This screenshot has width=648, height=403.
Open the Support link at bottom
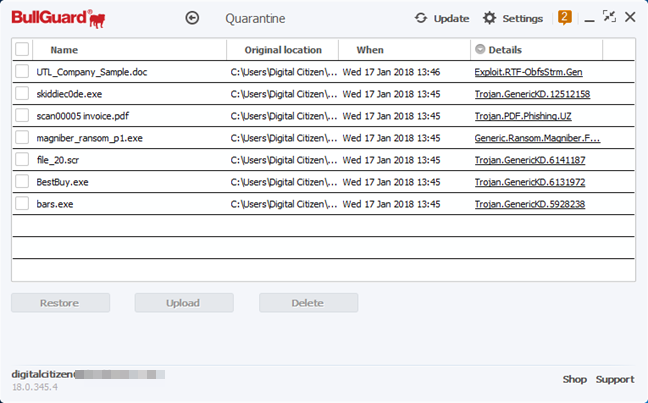click(x=615, y=379)
